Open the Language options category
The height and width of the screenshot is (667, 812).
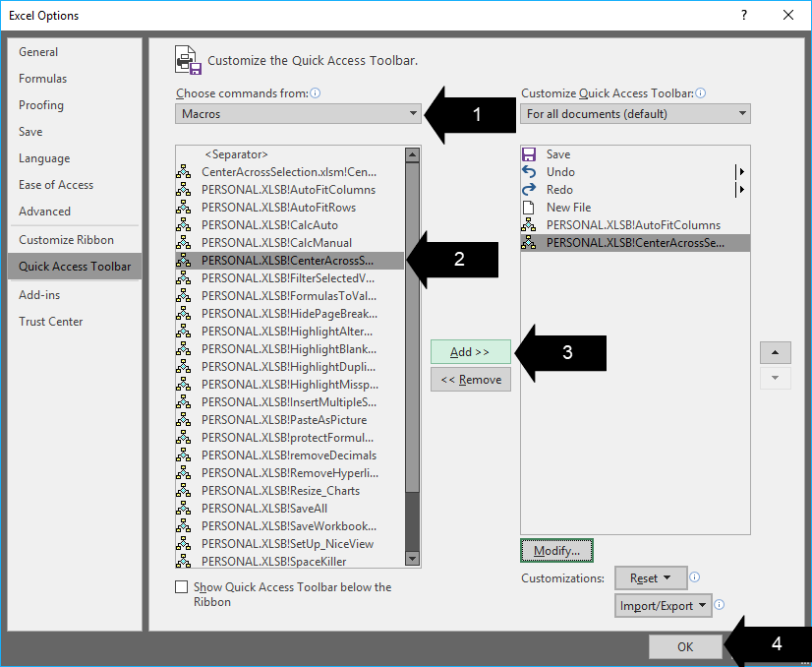tap(75, 158)
